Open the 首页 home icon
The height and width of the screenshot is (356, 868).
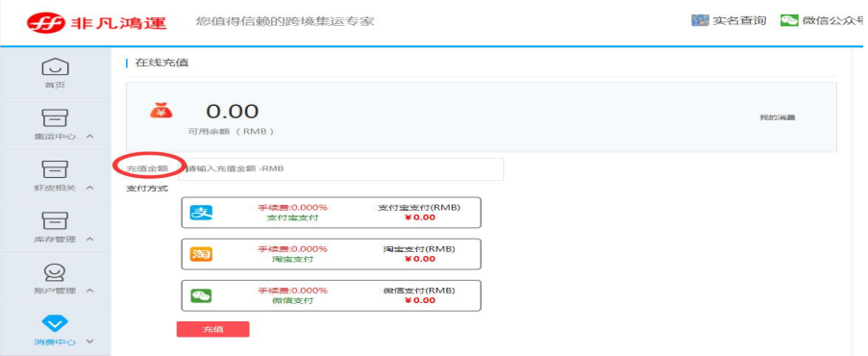coord(56,67)
